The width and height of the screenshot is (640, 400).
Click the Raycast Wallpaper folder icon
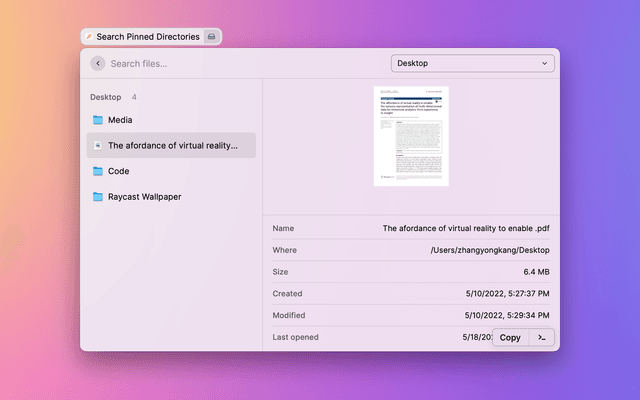point(98,197)
